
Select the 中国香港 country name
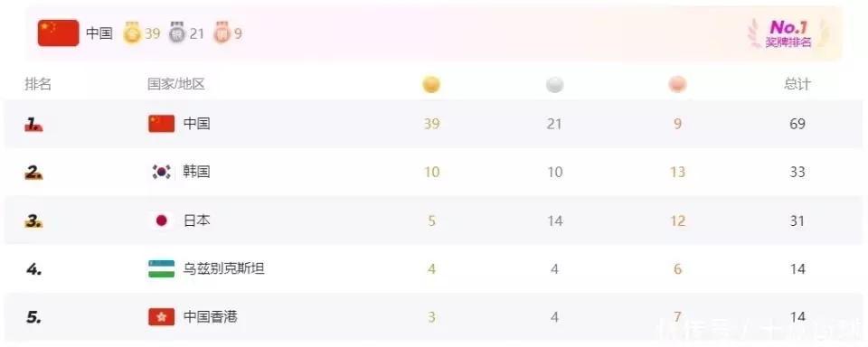click(x=211, y=317)
